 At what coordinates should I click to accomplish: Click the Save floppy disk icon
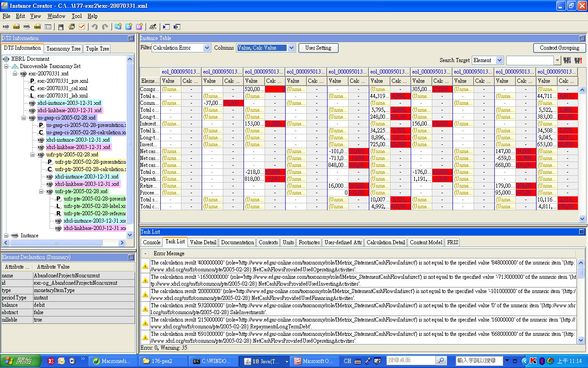pyautogui.click(x=61, y=27)
